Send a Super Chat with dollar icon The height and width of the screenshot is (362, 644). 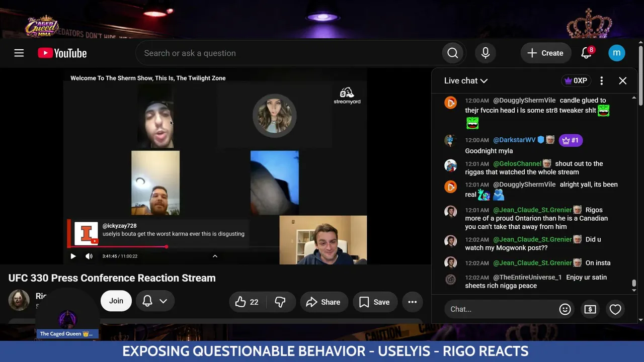(590, 309)
